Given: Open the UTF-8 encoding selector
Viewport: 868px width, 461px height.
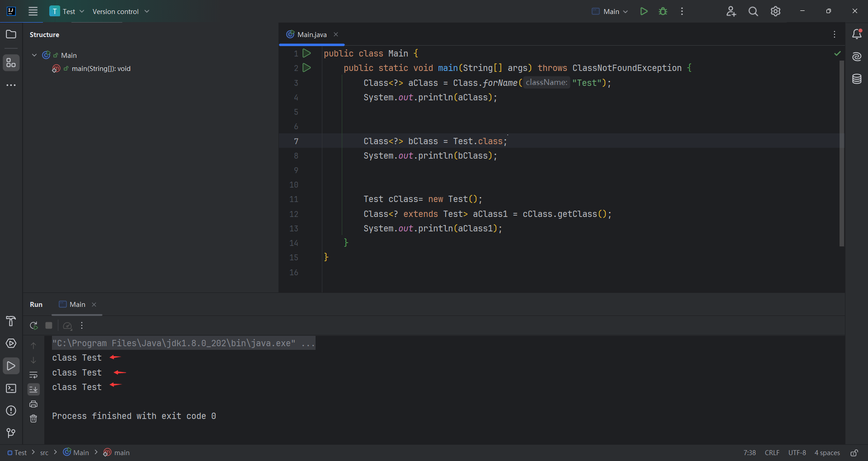Looking at the screenshot, I should pyautogui.click(x=797, y=453).
